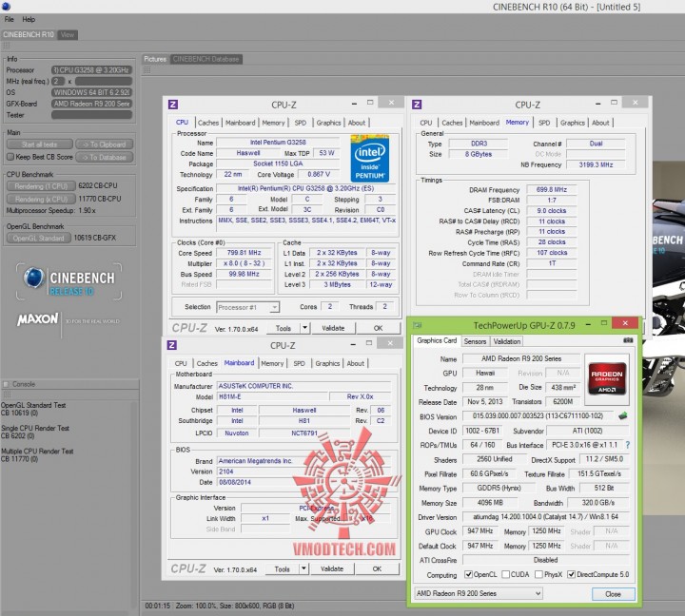
Task: Click the Bus Interface question mark icon
Action: [x=628, y=445]
